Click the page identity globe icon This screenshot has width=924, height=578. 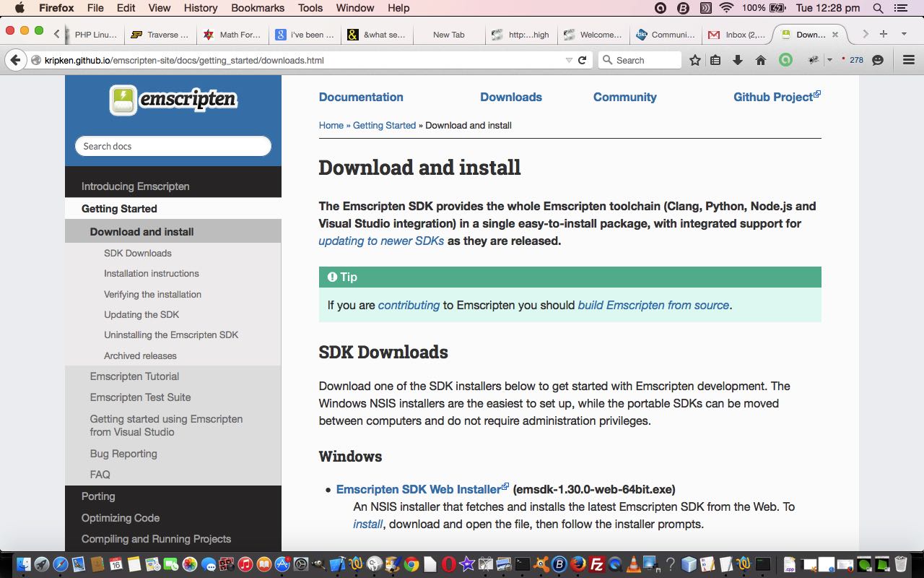[x=35, y=60]
